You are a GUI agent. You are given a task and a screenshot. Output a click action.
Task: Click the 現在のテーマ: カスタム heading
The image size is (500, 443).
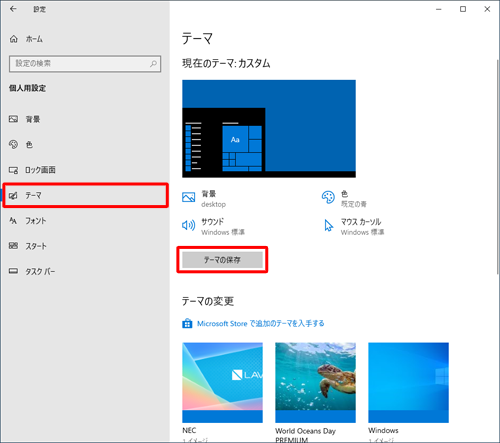[226, 63]
